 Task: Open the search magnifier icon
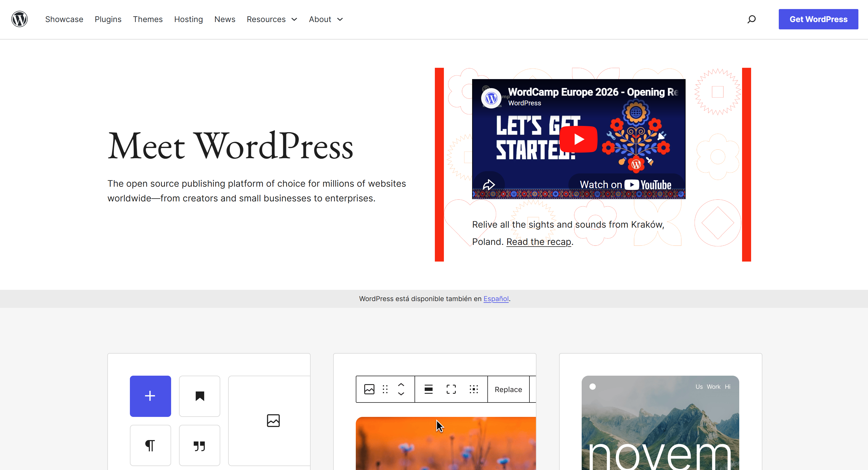751,19
